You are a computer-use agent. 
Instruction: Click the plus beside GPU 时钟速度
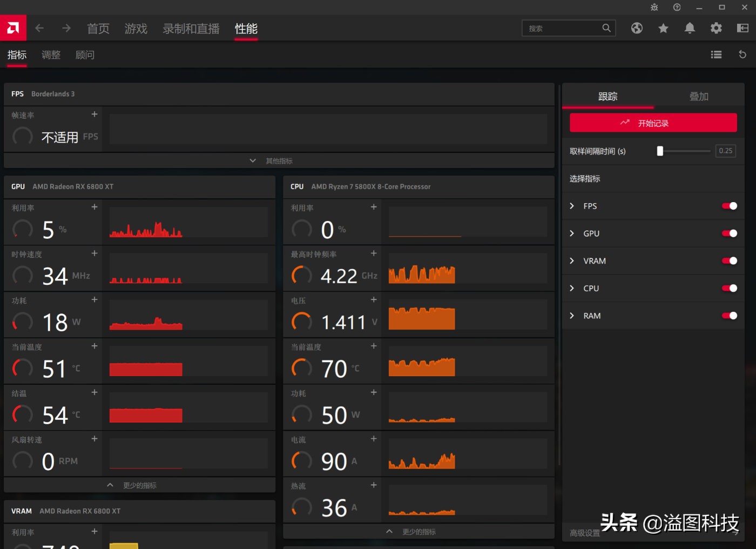(94, 253)
